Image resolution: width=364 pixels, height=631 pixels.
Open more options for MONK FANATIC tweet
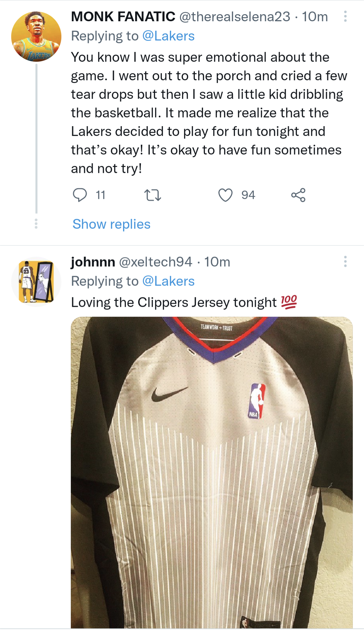click(x=345, y=17)
